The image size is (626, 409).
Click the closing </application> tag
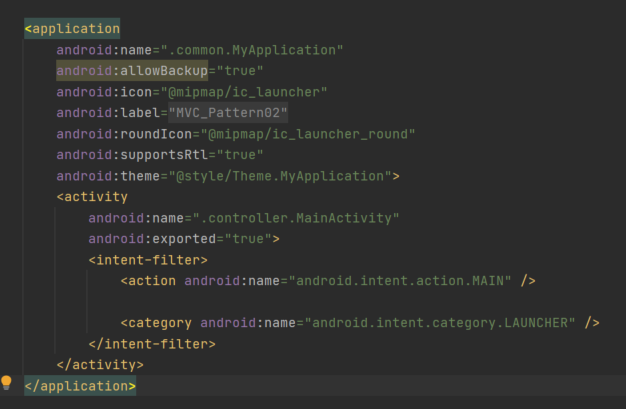click(80, 386)
